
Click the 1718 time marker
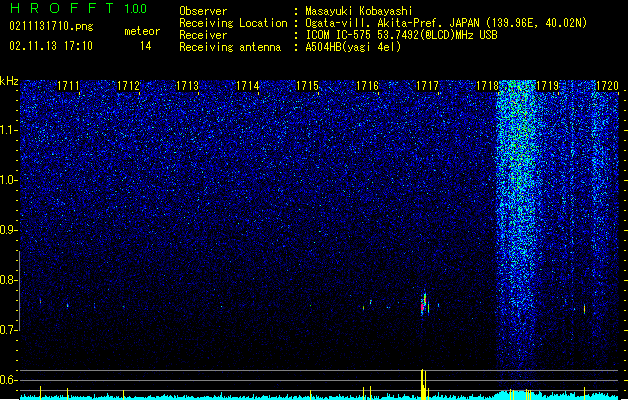pyautogui.click(x=487, y=86)
